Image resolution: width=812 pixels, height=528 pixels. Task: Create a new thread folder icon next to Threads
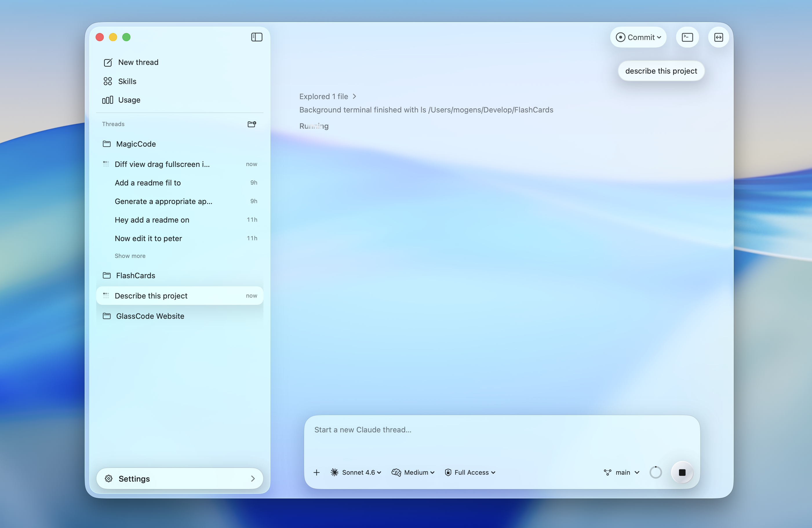tap(252, 124)
